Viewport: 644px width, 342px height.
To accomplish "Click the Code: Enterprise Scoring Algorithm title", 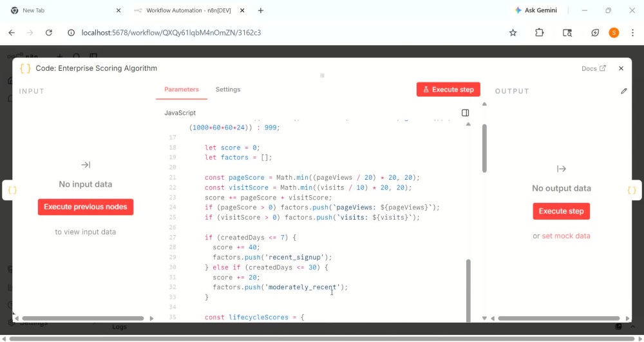I will tap(96, 68).
